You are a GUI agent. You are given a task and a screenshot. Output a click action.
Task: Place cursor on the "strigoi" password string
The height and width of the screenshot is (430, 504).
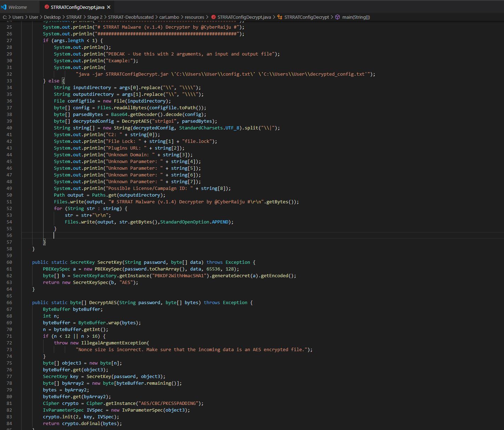pos(164,121)
